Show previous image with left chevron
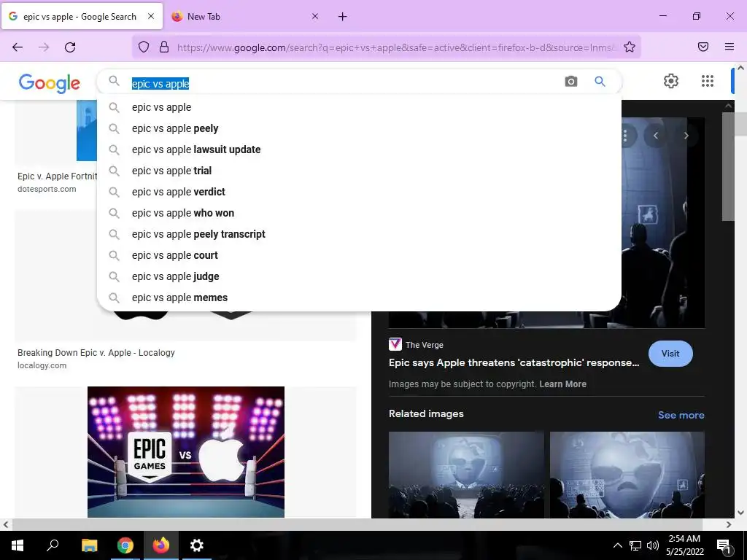Viewport: 747px width, 560px height. pos(656,136)
